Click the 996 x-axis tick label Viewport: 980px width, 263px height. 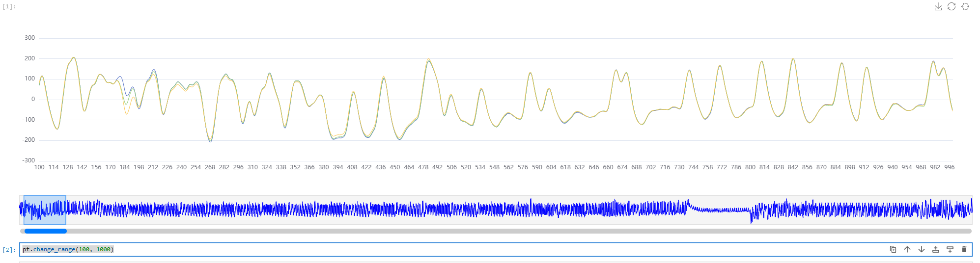pos(949,167)
